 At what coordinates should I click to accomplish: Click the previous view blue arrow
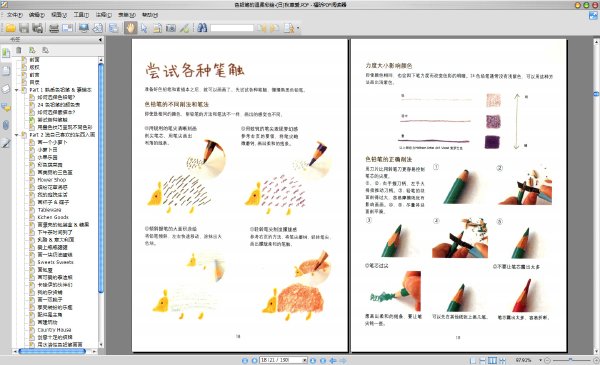pos(333,360)
